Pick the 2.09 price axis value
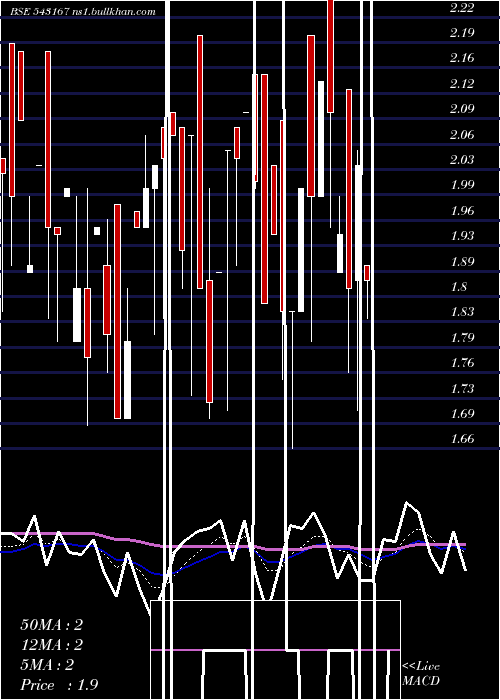Screen dimensions: 500x700 462,109
